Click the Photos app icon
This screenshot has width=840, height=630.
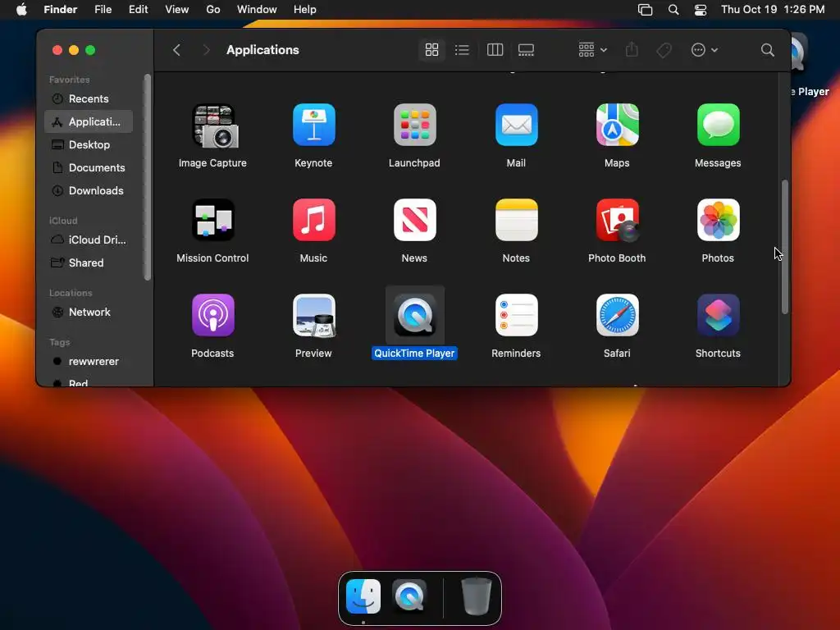[x=719, y=220]
